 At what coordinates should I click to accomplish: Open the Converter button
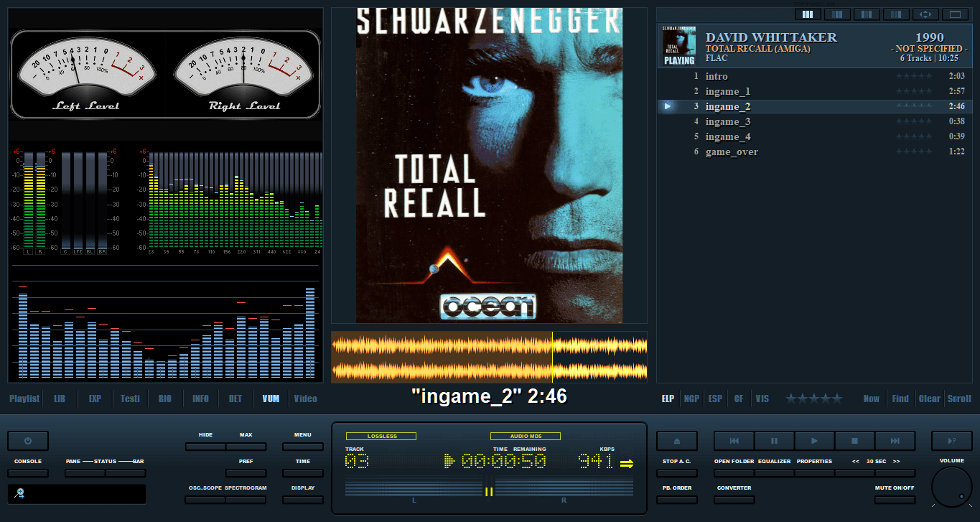click(x=734, y=500)
